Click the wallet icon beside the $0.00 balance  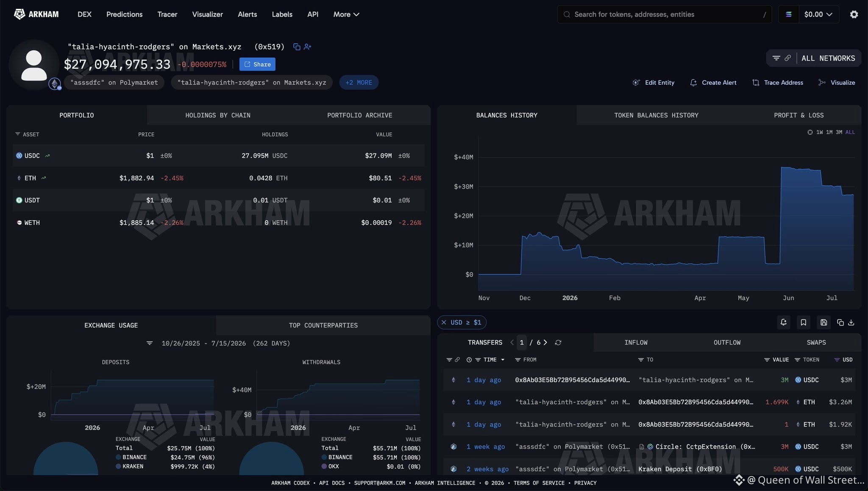pyautogui.click(x=789, y=14)
